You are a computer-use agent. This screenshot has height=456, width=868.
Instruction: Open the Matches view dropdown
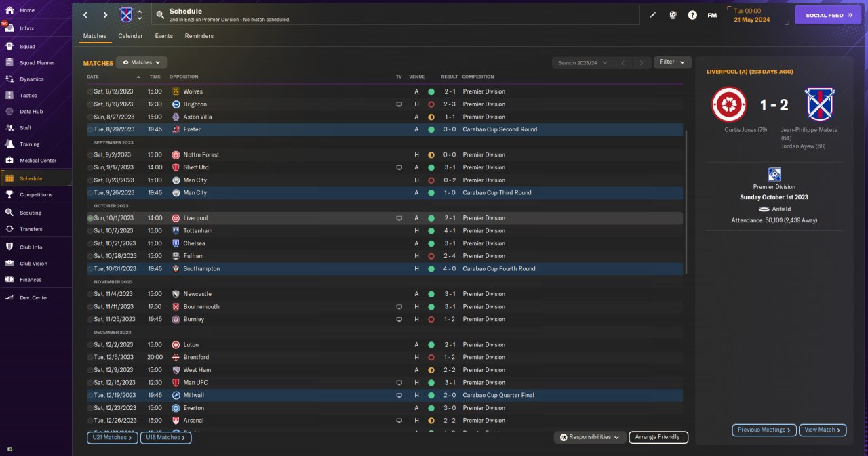click(142, 62)
